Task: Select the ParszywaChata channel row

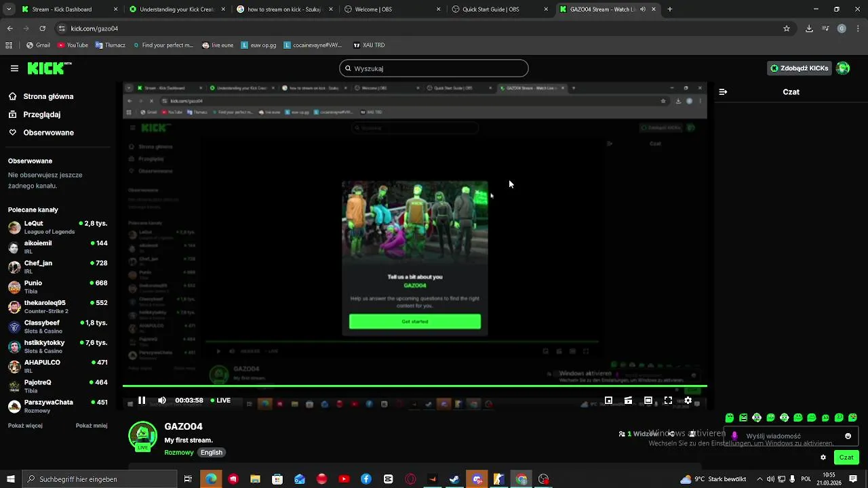Action: pos(58,406)
